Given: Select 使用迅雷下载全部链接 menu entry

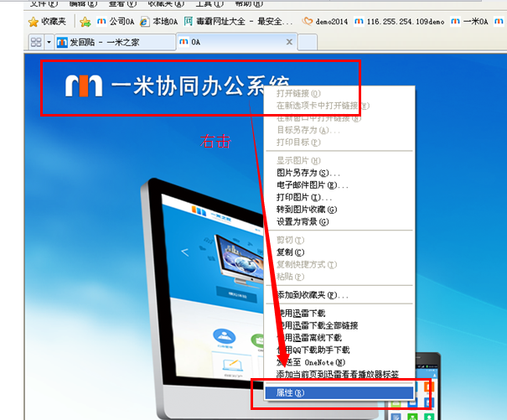Looking at the screenshot, I should [x=339, y=325].
